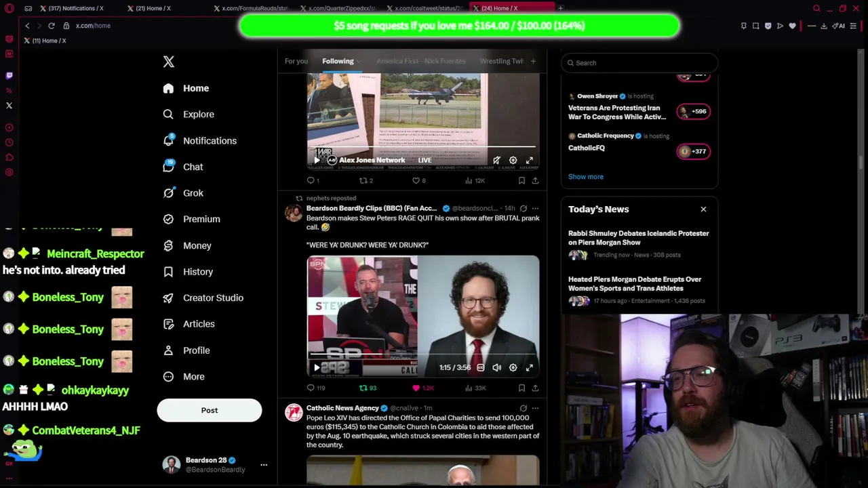Image resolution: width=868 pixels, height=488 pixels.
Task: Switch to Wrestling Twitter tab
Action: 502,61
